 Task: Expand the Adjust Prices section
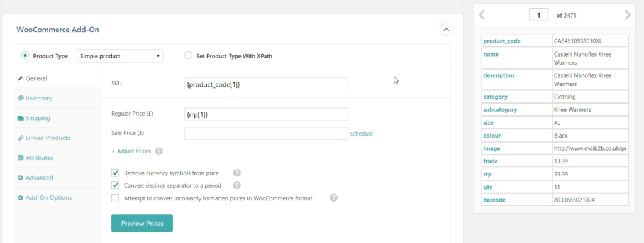pos(131,151)
